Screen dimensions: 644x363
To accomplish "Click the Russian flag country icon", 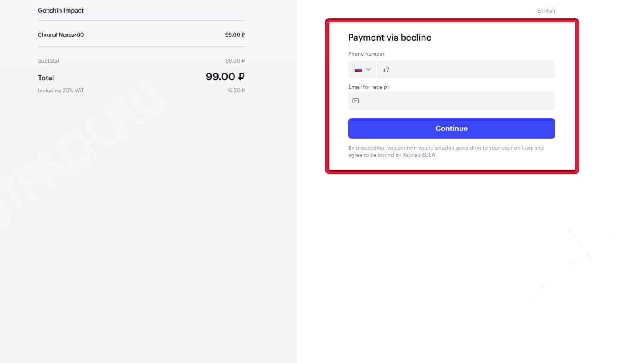I will point(358,70).
